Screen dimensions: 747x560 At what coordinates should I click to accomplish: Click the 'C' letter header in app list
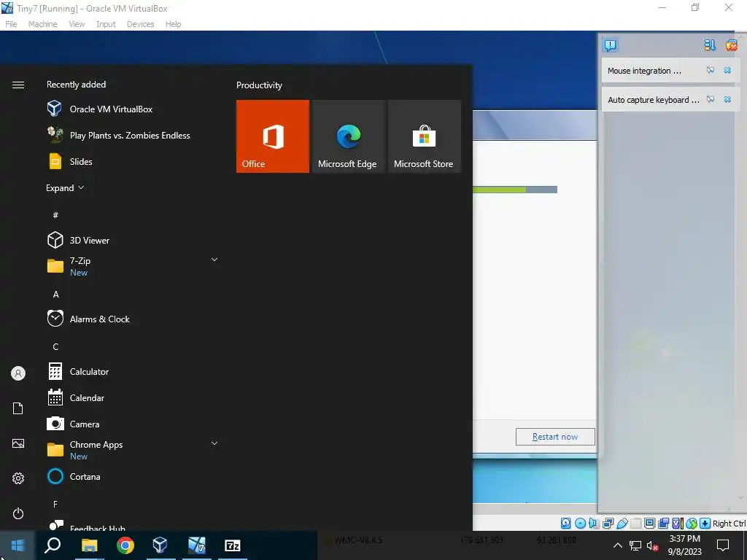(x=55, y=346)
